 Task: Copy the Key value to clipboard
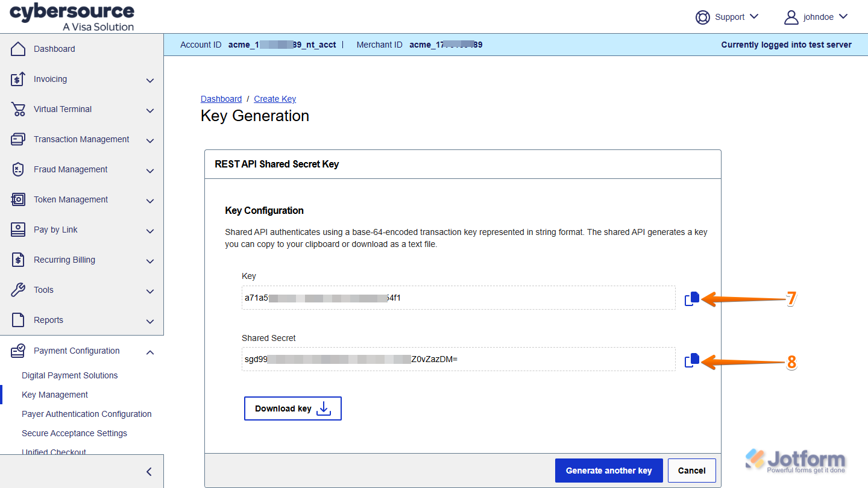(692, 298)
